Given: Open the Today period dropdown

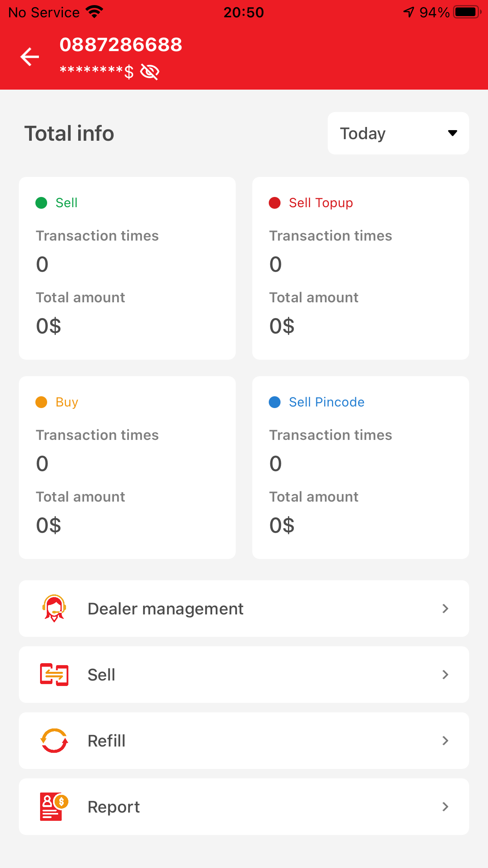Looking at the screenshot, I should [398, 133].
